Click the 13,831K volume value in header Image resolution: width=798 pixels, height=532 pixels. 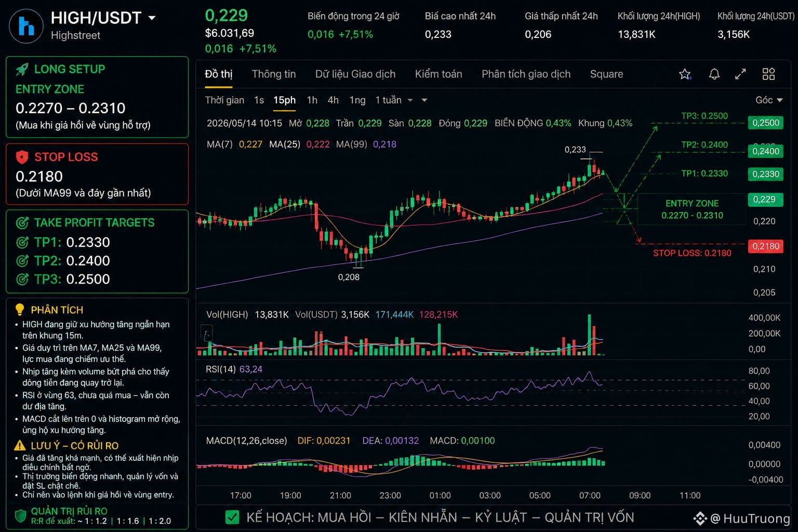(636, 35)
